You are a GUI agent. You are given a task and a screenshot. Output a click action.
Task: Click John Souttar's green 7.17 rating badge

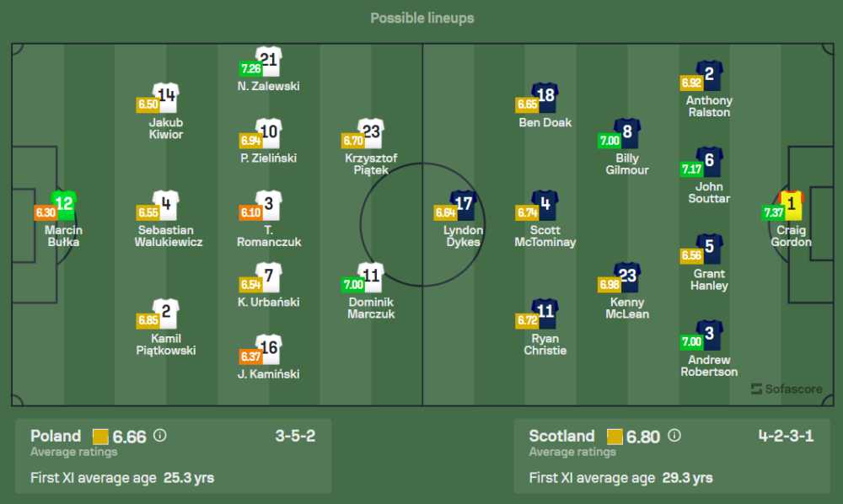(691, 169)
